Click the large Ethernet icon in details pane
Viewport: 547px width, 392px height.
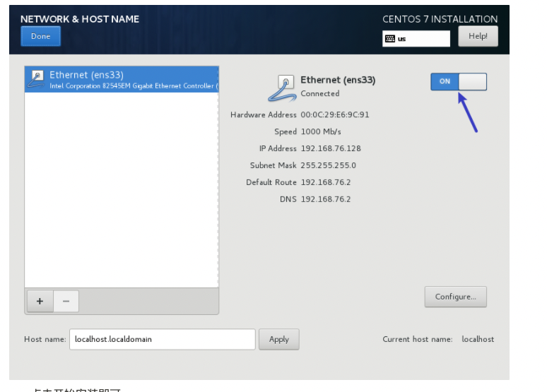(282, 88)
